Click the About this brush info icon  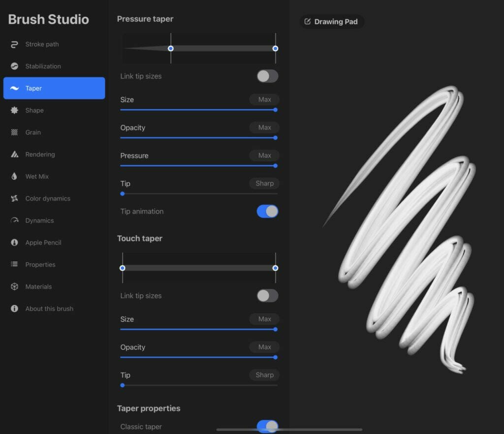point(14,309)
